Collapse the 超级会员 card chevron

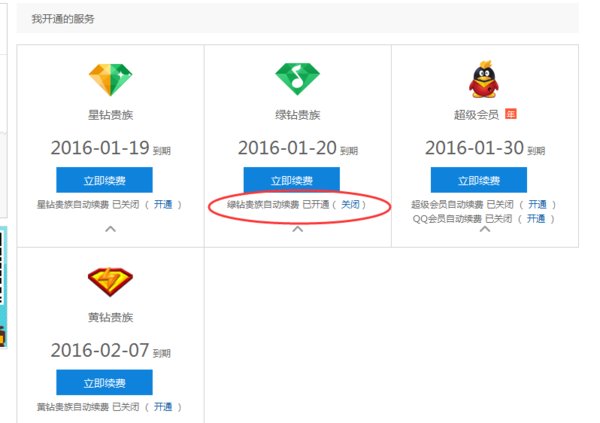tap(484, 229)
